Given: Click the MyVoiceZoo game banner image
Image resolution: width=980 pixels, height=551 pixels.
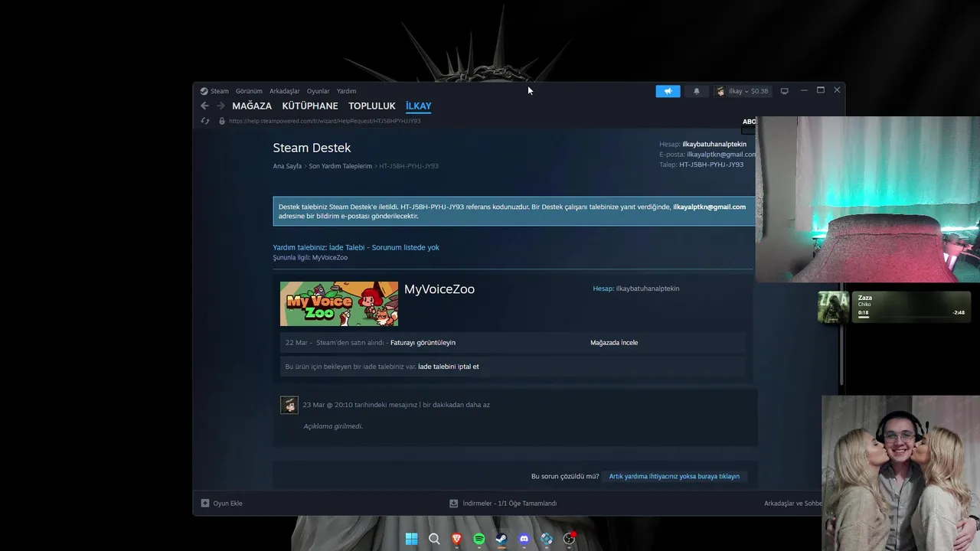Looking at the screenshot, I should pyautogui.click(x=338, y=304).
